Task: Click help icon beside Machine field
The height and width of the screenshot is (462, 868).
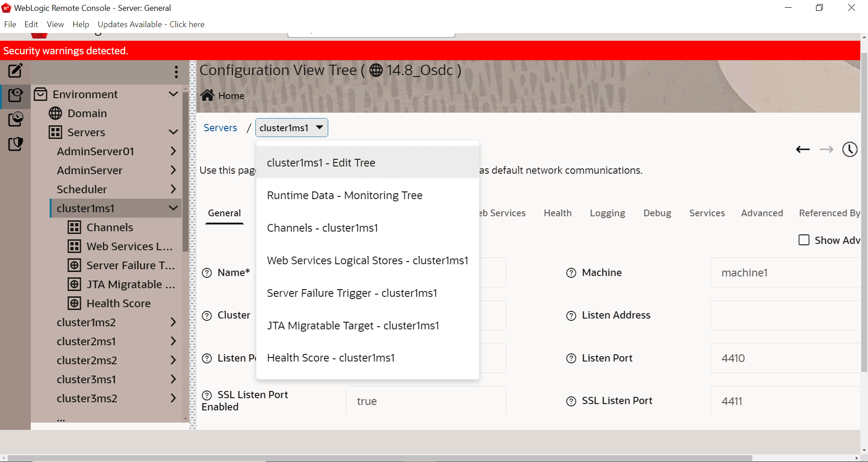Action: point(571,273)
